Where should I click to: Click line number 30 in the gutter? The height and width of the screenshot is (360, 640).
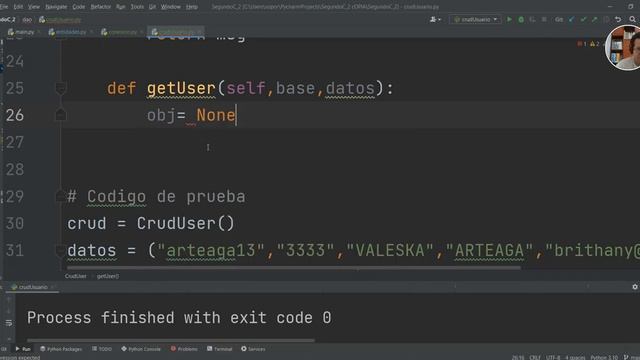tap(15, 223)
